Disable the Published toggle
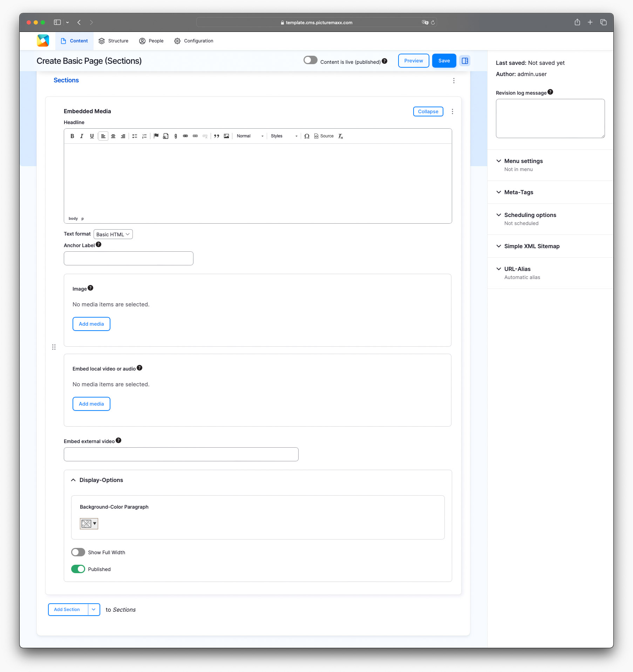Image resolution: width=633 pixels, height=672 pixels. [78, 569]
